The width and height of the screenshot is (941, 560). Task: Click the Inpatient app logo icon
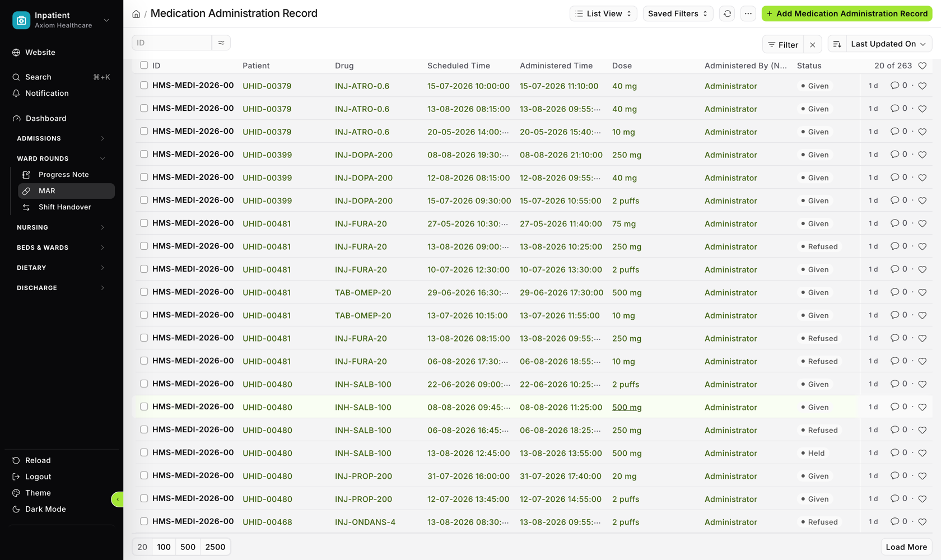[x=21, y=20]
